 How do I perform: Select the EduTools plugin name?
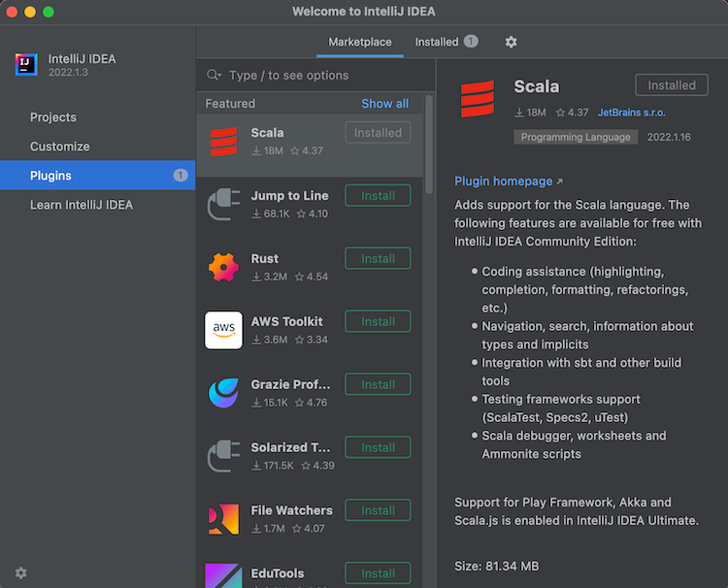pyautogui.click(x=278, y=573)
